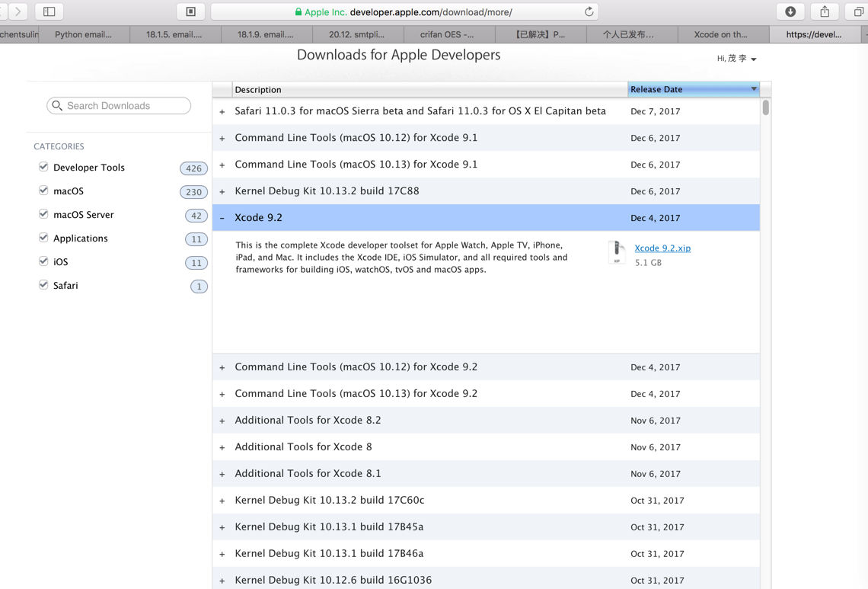This screenshot has width=868, height=589.
Task: Sort by the Release Date column header
Action: click(694, 89)
